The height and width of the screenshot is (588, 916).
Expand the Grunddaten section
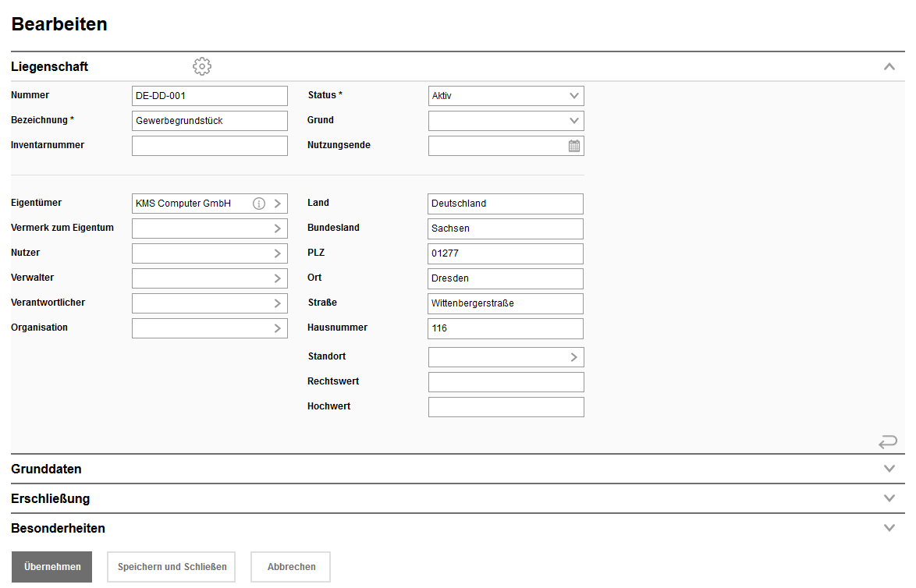coord(889,469)
